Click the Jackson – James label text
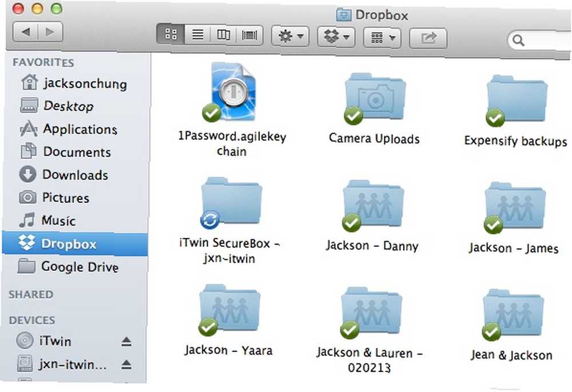This screenshot has height=392, width=572. tap(514, 248)
